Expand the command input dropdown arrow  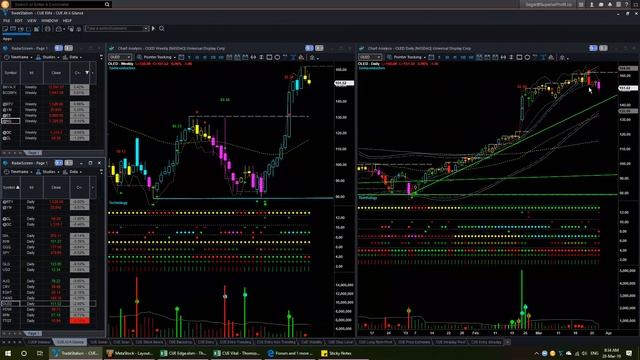pyautogui.click(x=146, y=29)
